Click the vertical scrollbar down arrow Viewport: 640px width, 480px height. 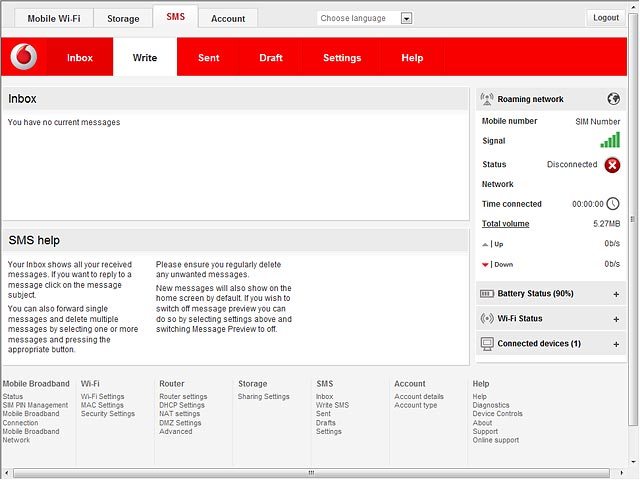point(633,462)
